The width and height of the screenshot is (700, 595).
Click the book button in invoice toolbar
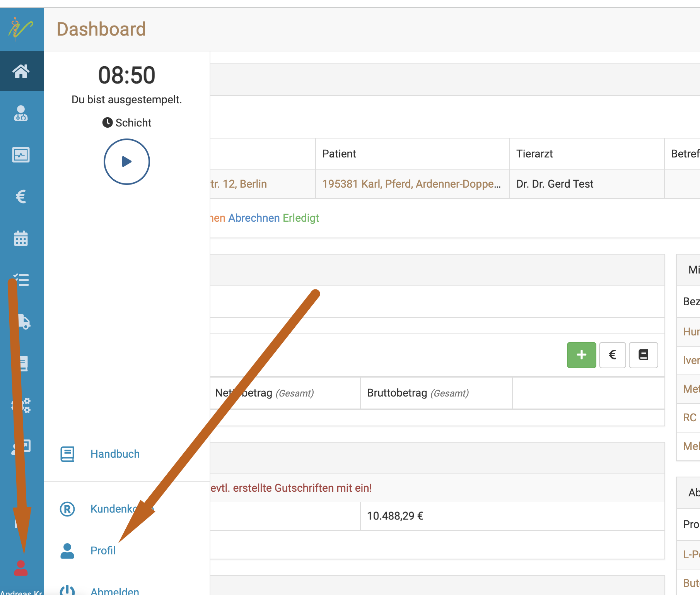tap(643, 355)
